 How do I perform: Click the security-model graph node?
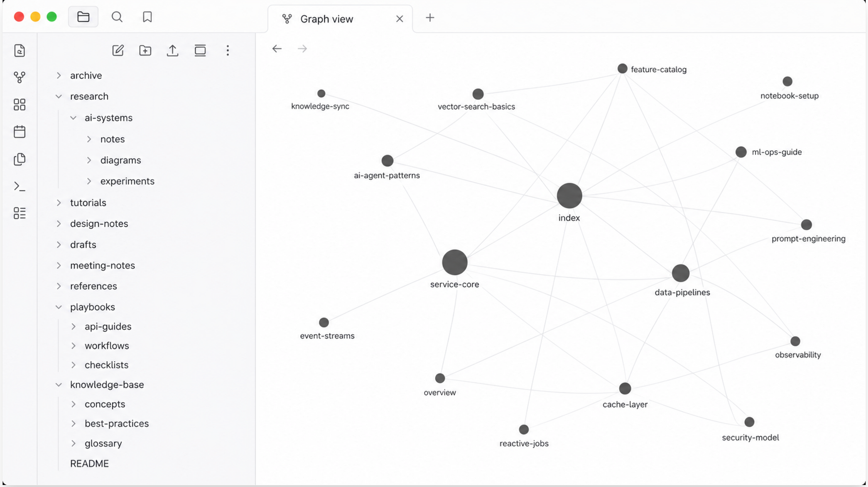tap(749, 422)
